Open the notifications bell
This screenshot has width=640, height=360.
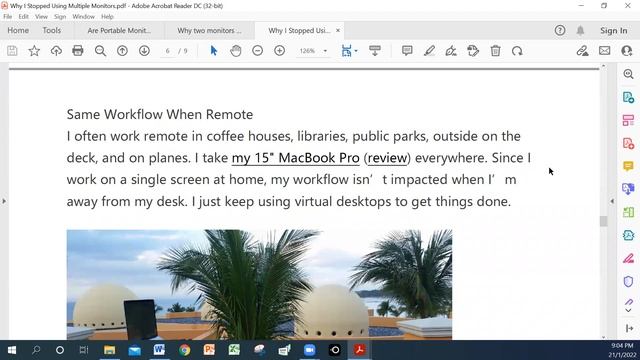point(580,30)
